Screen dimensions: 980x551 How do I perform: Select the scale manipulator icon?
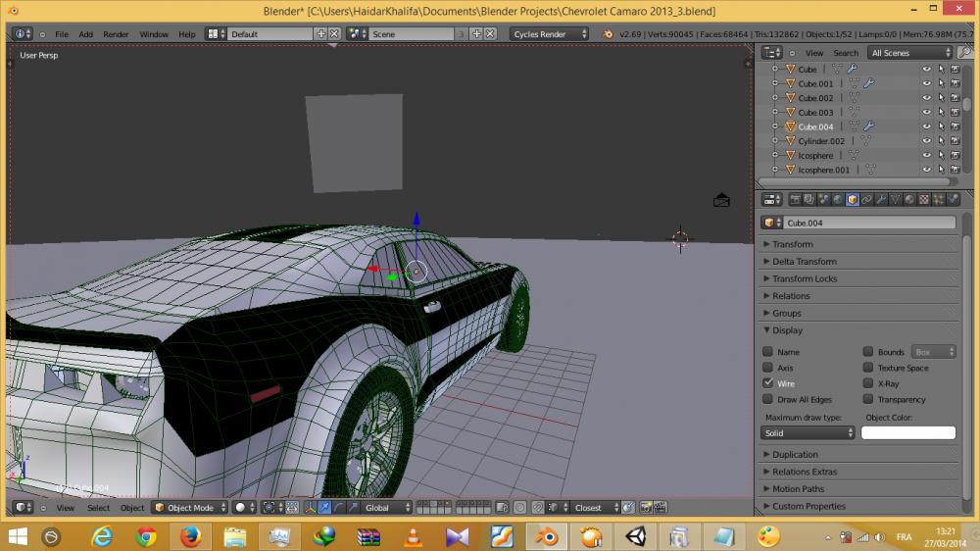coord(353,508)
